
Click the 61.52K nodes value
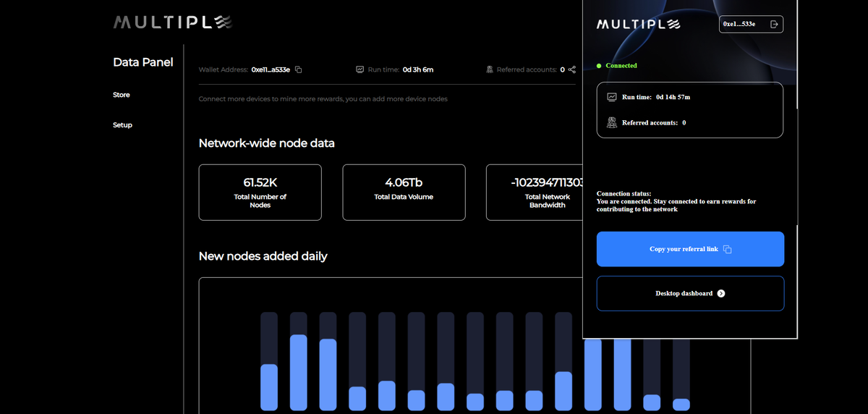click(x=260, y=182)
